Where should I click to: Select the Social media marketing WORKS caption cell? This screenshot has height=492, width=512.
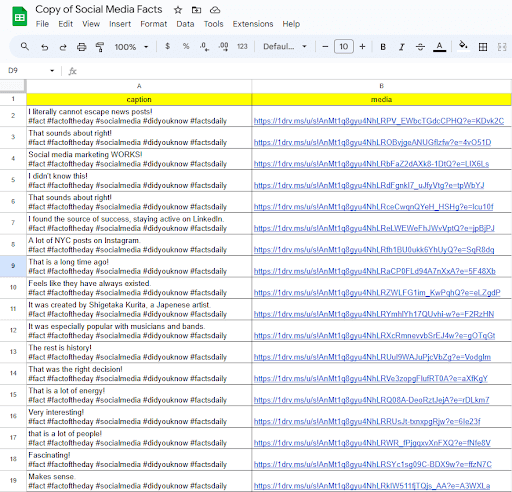pos(139,159)
